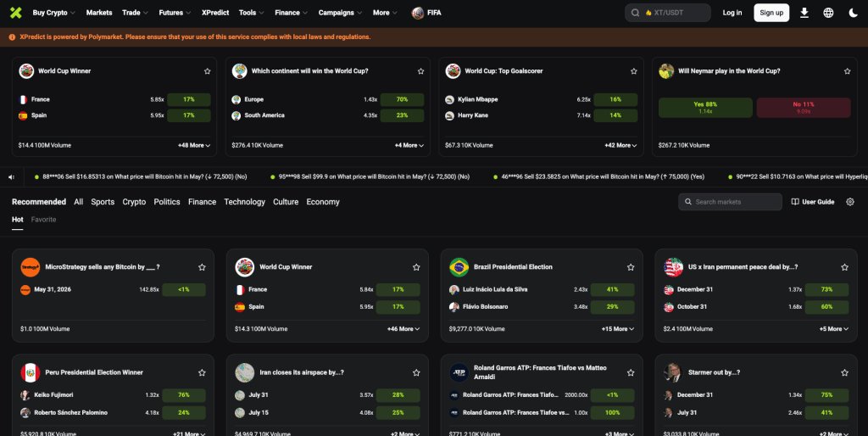Screen dimensions: 868x436
Task: Select the Favorite tab
Action: (x=44, y=220)
